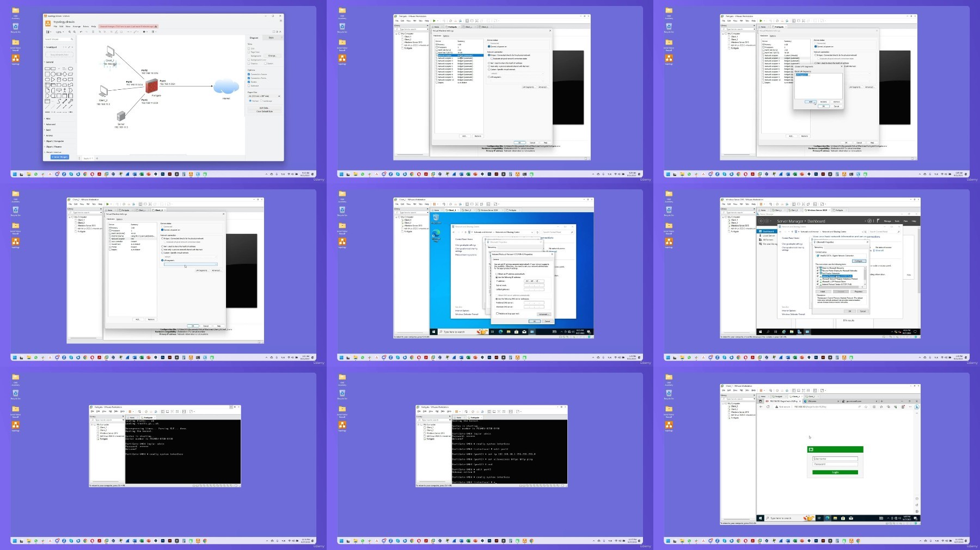Click the delete trash icon in draw.io toolbar

click(93, 32)
